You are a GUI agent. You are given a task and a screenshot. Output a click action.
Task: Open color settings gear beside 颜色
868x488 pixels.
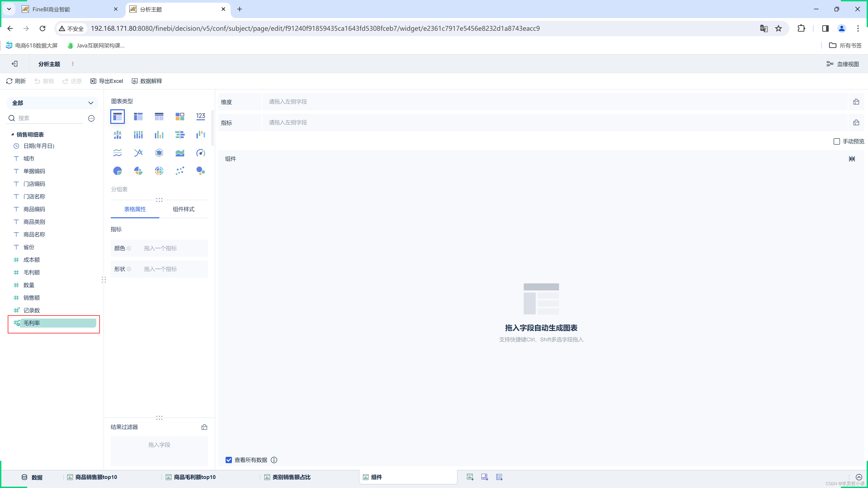coord(129,248)
